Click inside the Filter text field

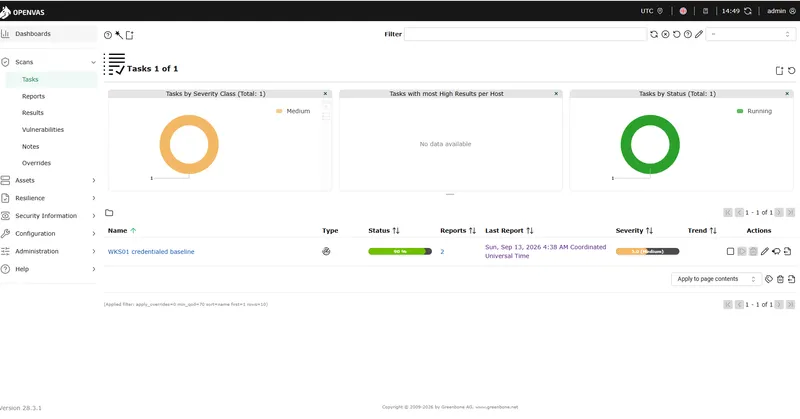[526, 34]
